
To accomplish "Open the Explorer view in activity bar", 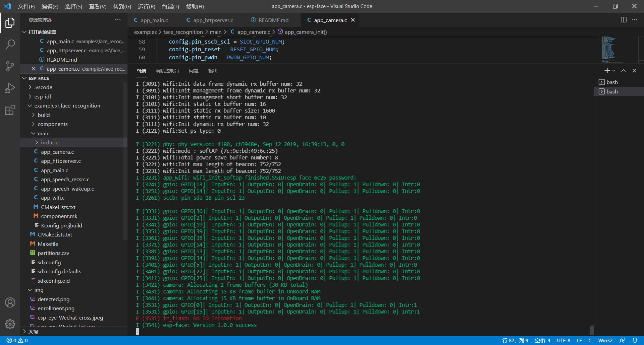I will [x=10, y=23].
